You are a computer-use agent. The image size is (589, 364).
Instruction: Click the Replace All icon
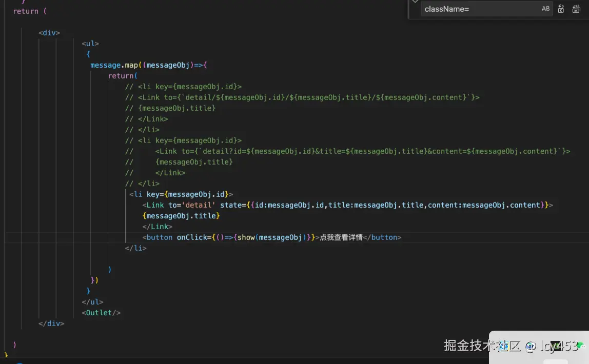click(576, 9)
